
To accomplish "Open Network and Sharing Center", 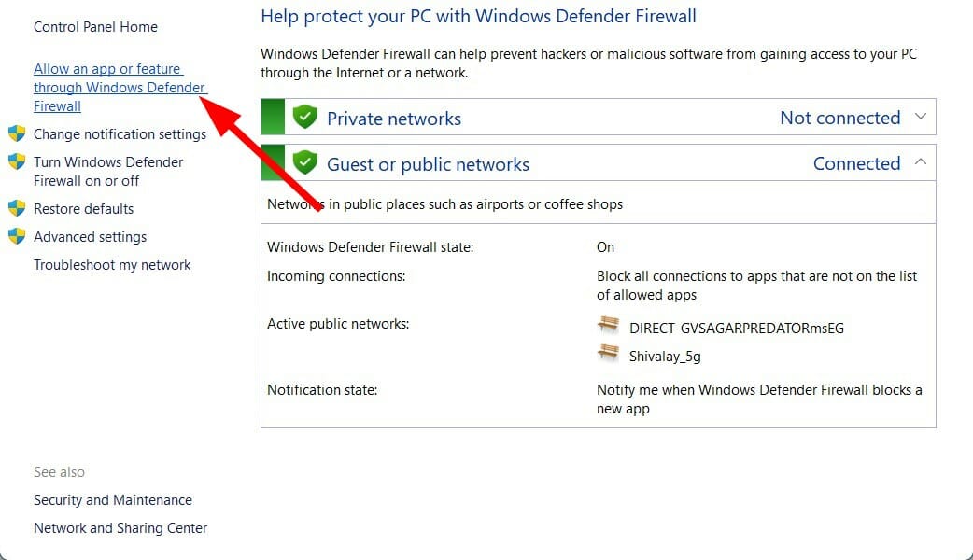I will [120, 527].
